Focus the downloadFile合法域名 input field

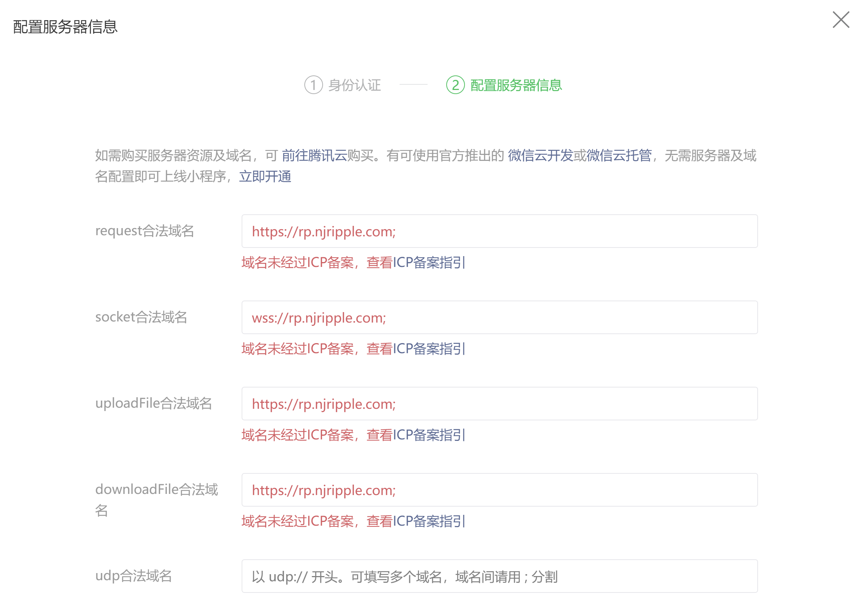click(x=499, y=490)
